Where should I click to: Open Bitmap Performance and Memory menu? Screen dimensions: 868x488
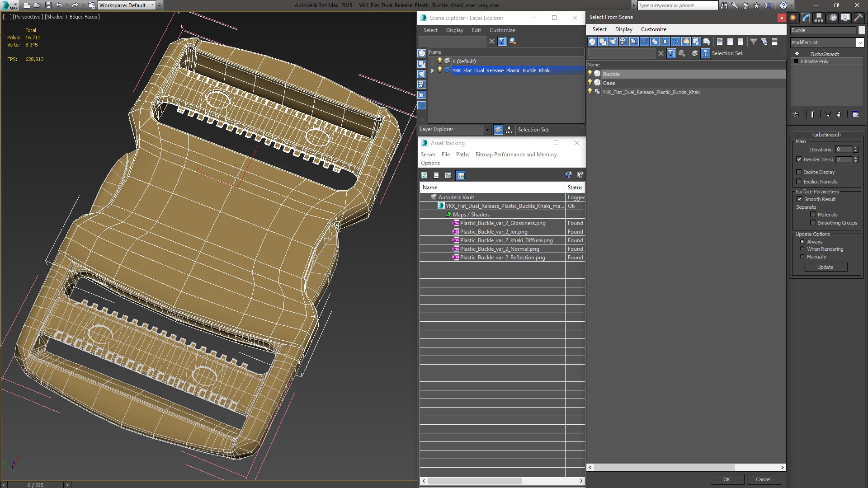coord(516,155)
